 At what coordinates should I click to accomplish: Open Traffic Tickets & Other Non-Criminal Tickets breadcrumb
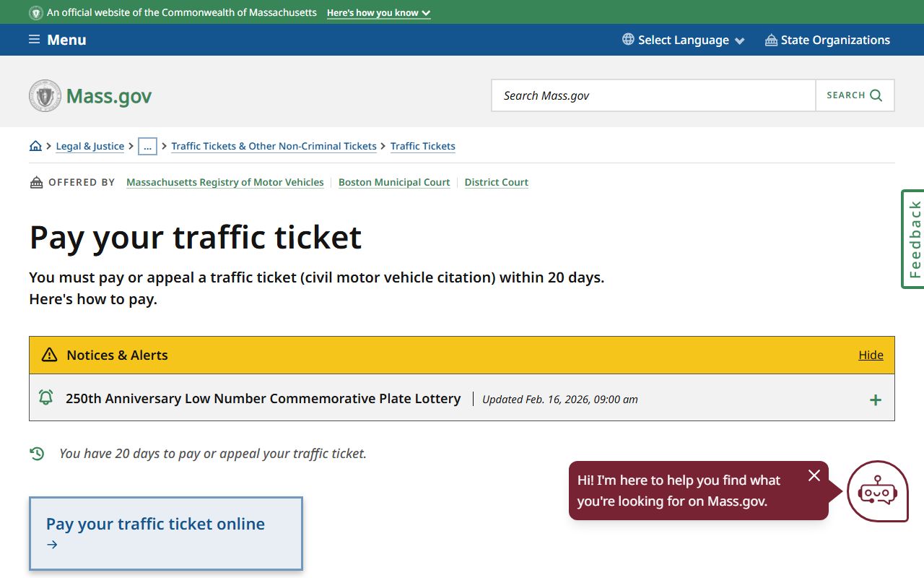pos(274,146)
